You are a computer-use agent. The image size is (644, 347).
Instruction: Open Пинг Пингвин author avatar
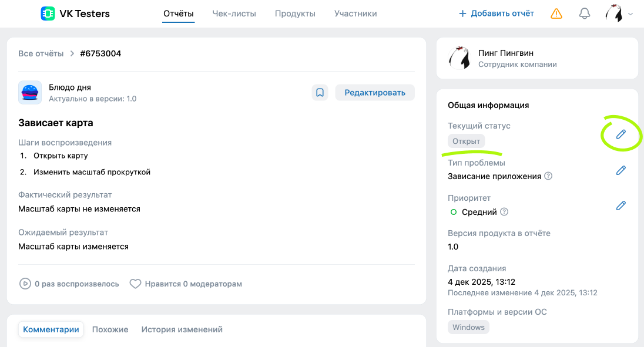[x=459, y=58]
